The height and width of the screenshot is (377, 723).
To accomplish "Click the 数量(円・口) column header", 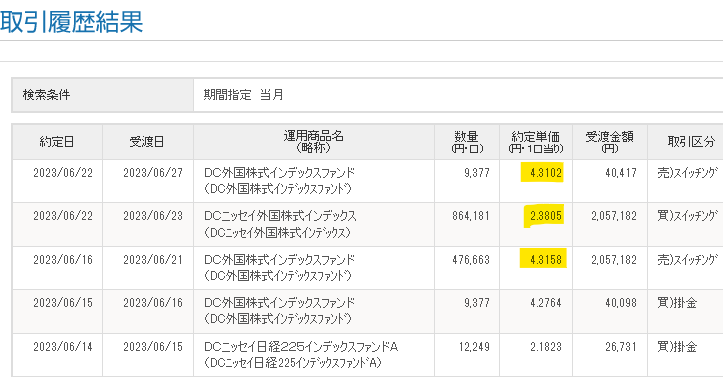I will 467,141.
